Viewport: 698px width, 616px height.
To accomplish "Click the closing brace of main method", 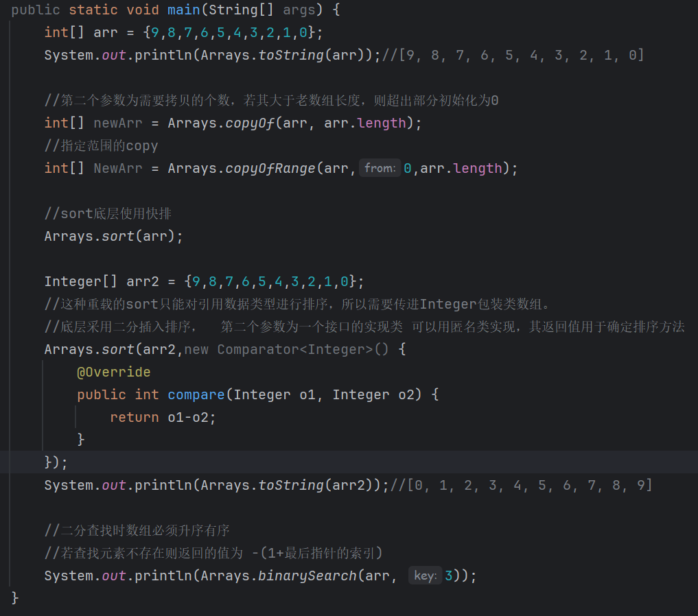I will 15,597.
